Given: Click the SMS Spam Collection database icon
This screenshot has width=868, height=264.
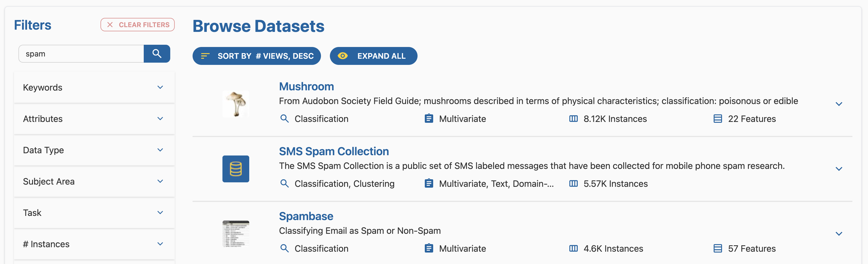Looking at the screenshot, I should 236,169.
